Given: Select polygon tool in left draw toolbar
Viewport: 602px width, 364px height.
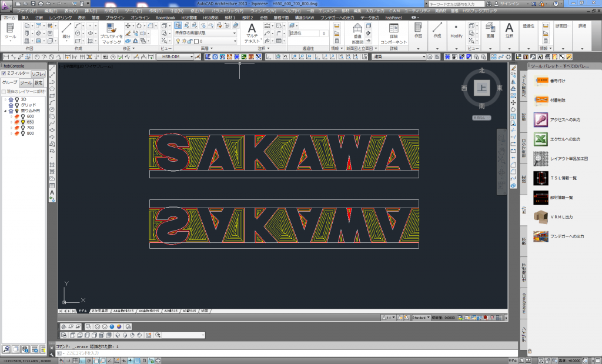Looking at the screenshot, I should [52, 89].
